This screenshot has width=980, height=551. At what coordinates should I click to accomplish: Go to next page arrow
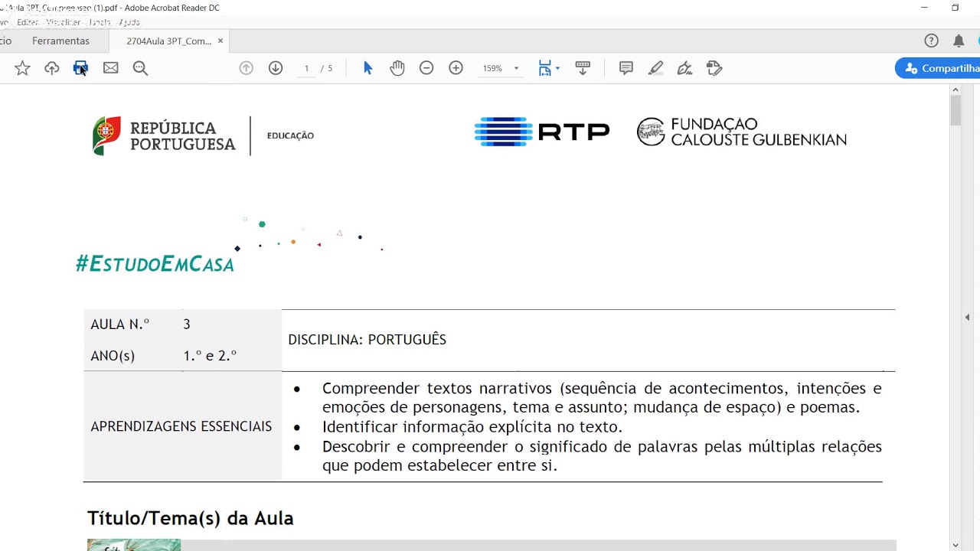click(x=276, y=68)
